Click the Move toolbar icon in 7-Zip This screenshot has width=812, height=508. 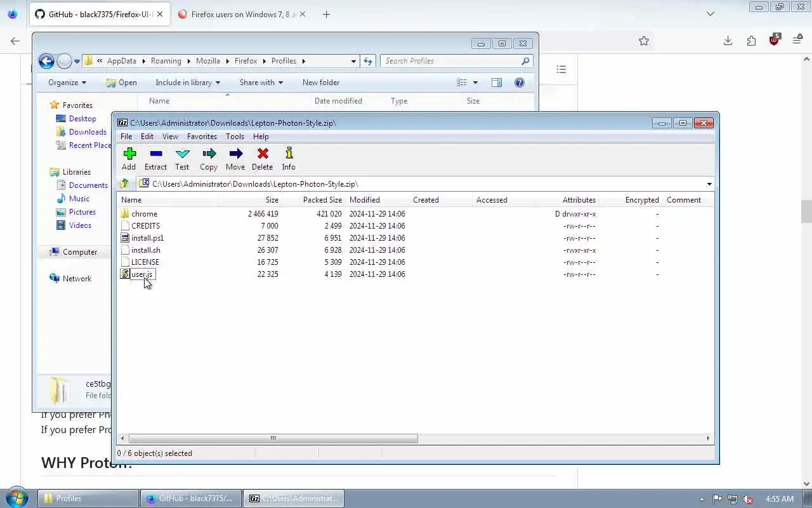[235, 154]
